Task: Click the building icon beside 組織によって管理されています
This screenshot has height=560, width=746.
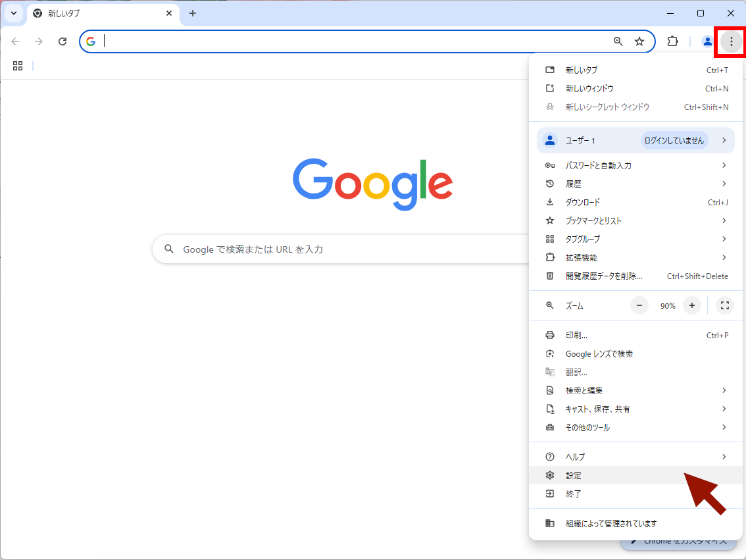Action: pyautogui.click(x=550, y=523)
